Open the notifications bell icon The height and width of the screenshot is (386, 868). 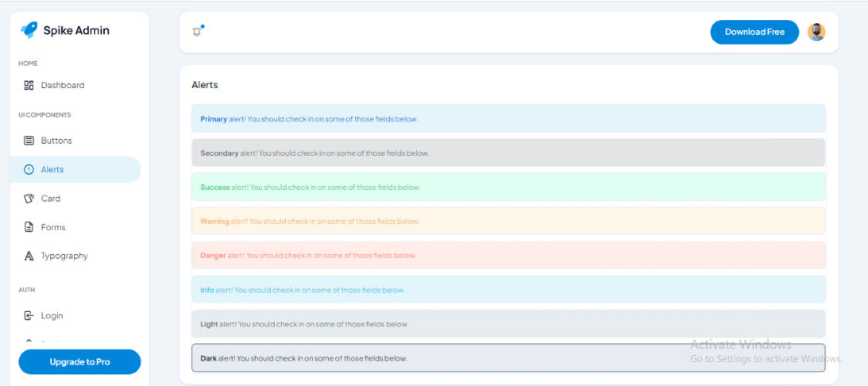196,32
